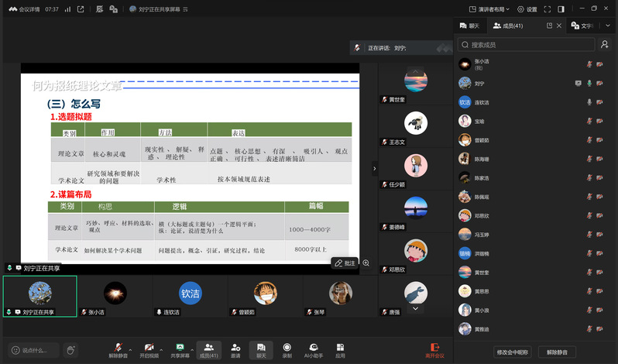Open the 邀请 invite icon
The image size is (618, 364).
pos(235,349)
